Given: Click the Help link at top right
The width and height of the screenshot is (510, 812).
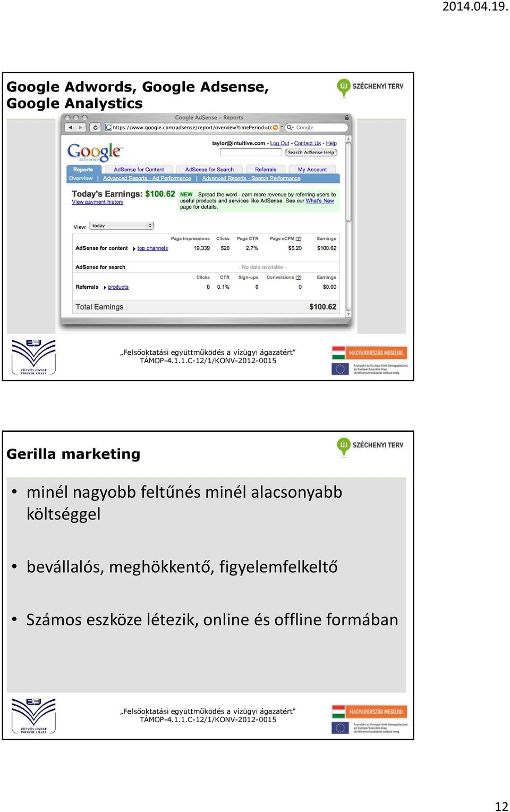Looking at the screenshot, I should (331, 144).
